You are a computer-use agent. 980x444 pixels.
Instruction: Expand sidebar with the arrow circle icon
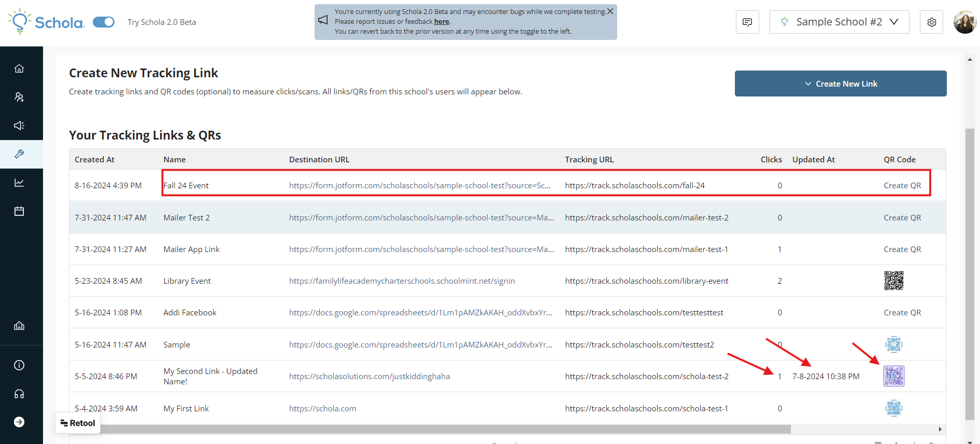tap(19, 422)
